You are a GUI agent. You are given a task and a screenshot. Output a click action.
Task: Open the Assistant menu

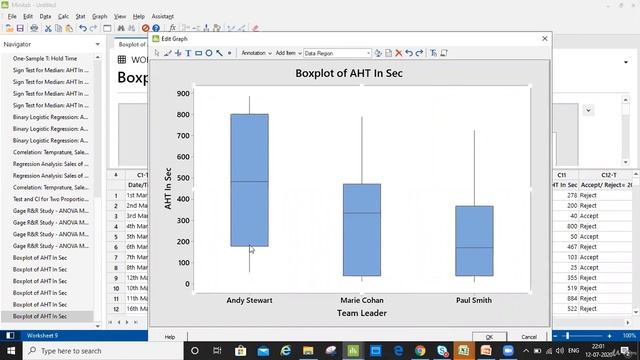[x=162, y=16]
